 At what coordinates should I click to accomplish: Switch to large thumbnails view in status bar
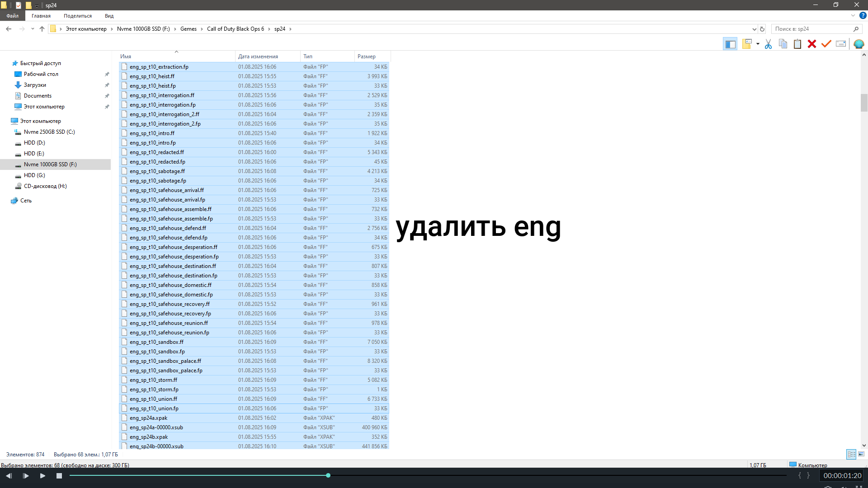pyautogui.click(x=861, y=454)
